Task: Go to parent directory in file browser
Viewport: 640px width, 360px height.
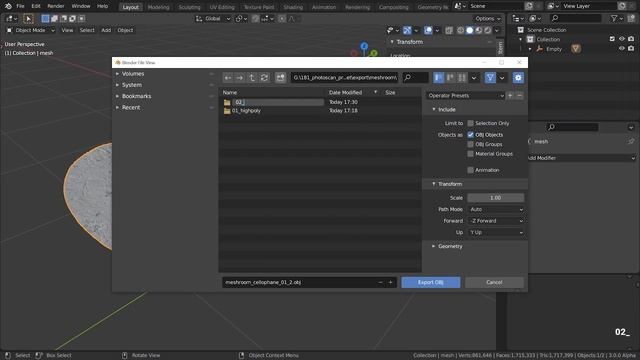Action: click(x=252, y=78)
